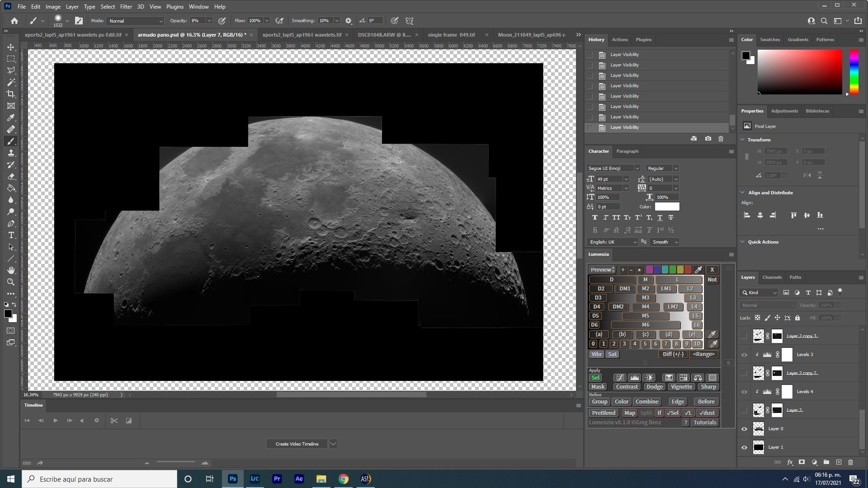Image resolution: width=868 pixels, height=488 pixels.
Task: Open brush smoothing options gear
Action: (348, 21)
